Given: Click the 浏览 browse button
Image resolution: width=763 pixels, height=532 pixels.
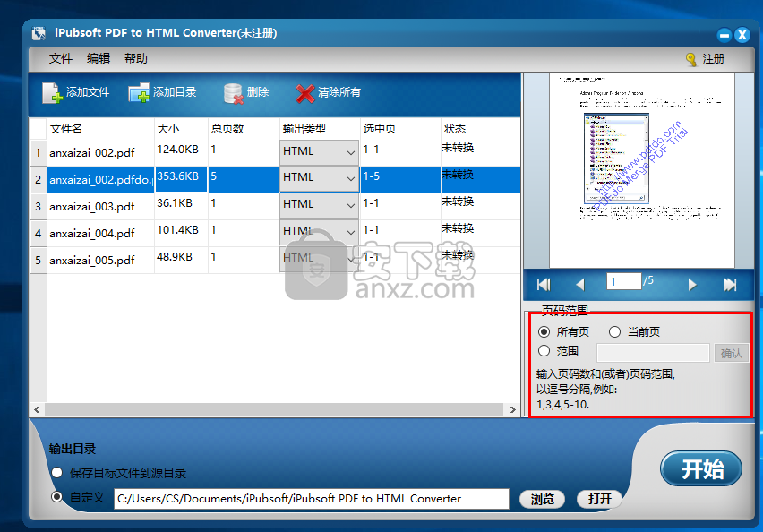Looking at the screenshot, I should (542, 499).
